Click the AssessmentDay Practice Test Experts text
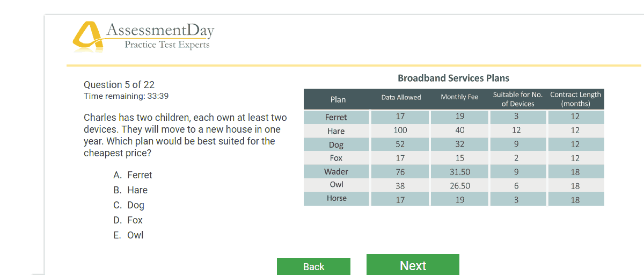644x275 pixels. tap(160, 35)
